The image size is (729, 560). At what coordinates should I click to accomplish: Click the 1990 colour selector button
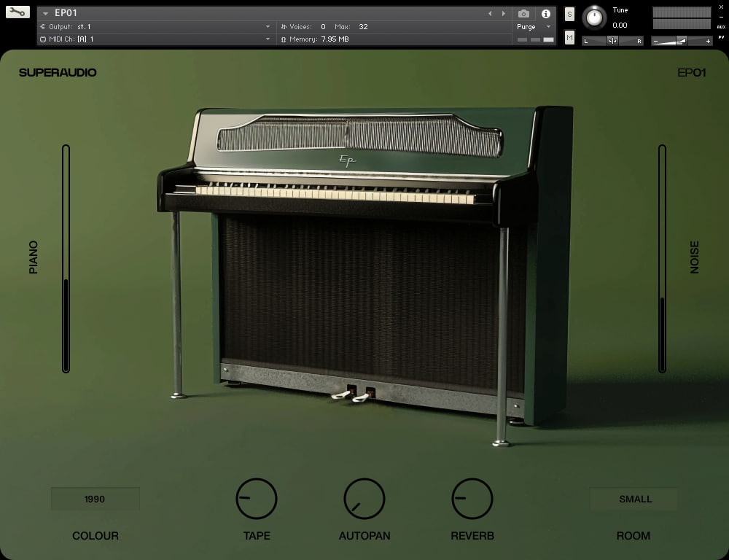(95, 499)
